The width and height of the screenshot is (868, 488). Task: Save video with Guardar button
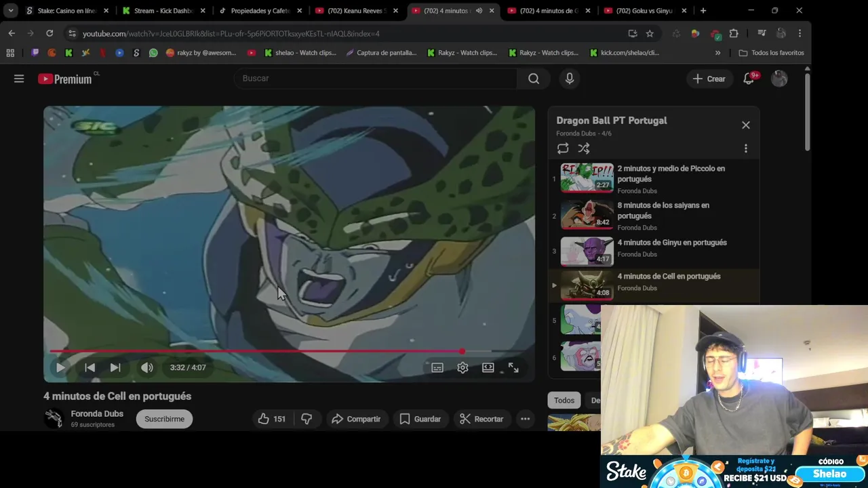(x=420, y=419)
